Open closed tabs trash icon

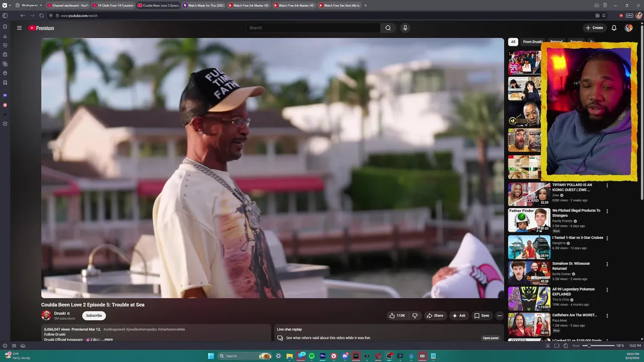605,5
